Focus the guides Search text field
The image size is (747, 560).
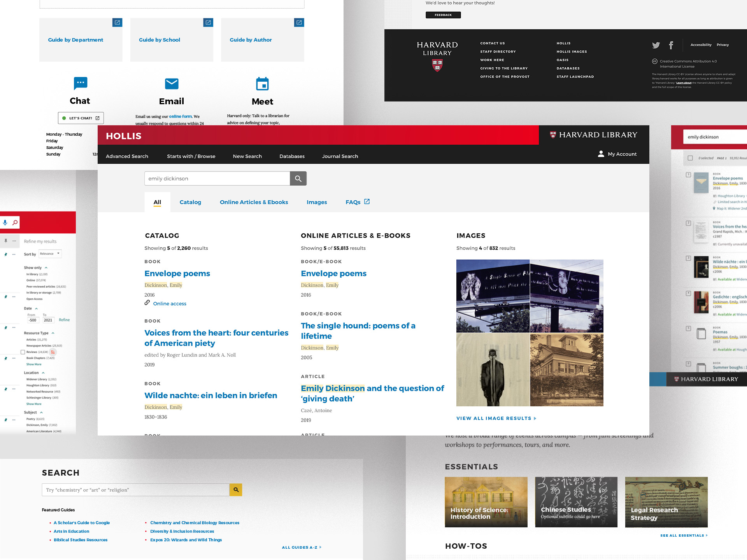135,490
